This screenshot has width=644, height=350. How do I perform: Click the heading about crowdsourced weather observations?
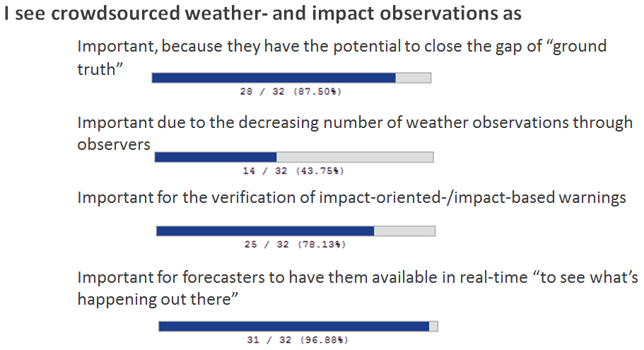pyautogui.click(x=262, y=16)
